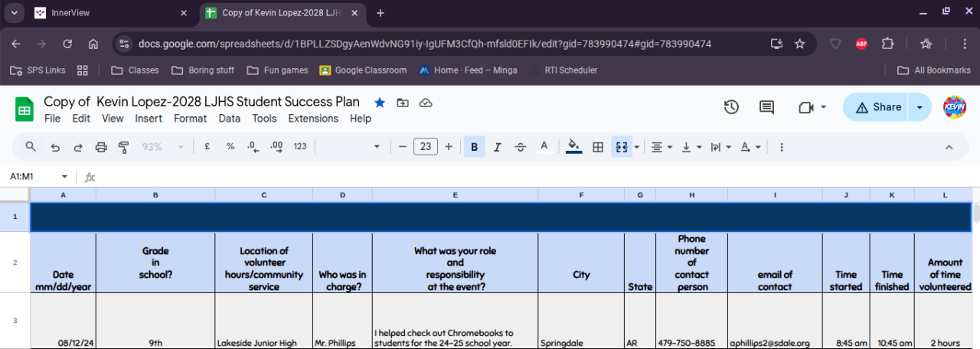The height and width of the screenshot is (349, 980).
Task: Click the Share button
Action: coord(877,107)
